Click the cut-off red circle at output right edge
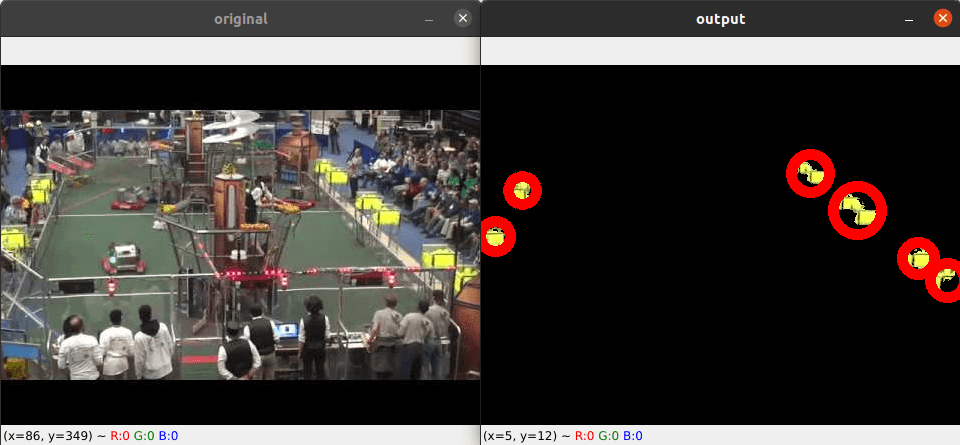 tap(945, 281)
